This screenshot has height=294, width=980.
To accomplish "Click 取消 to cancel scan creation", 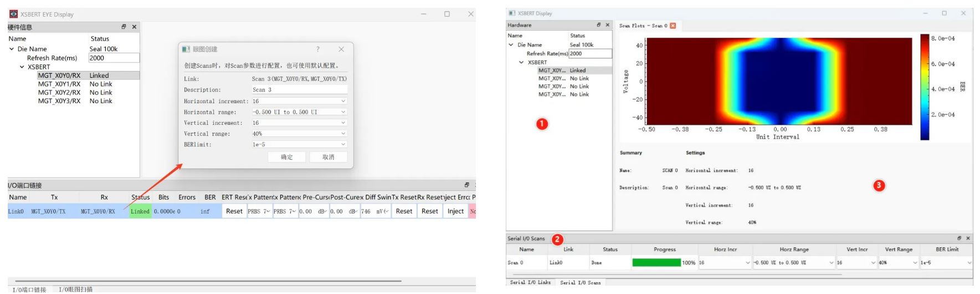I will (x=329, y=157).
